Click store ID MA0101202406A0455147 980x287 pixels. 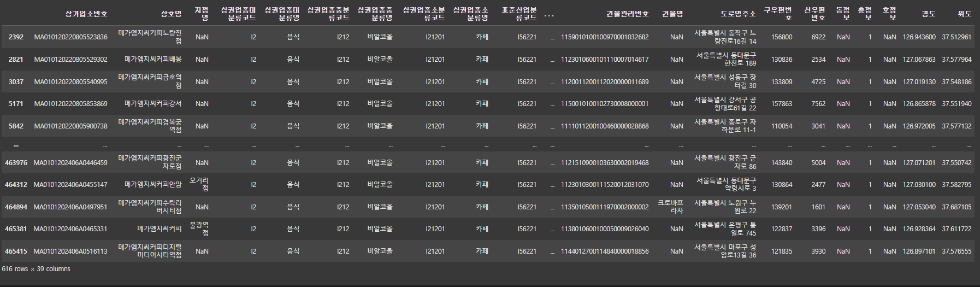pos(70,184)
